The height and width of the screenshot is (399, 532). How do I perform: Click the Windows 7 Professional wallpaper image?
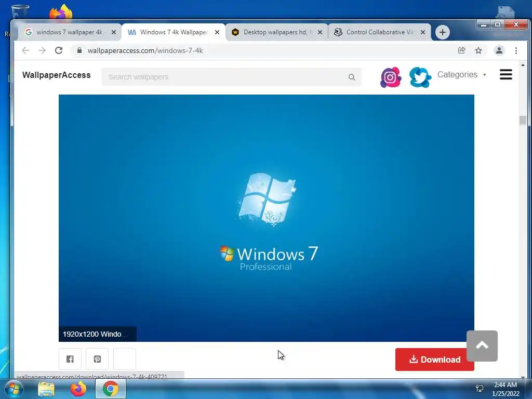coord(267,218)
